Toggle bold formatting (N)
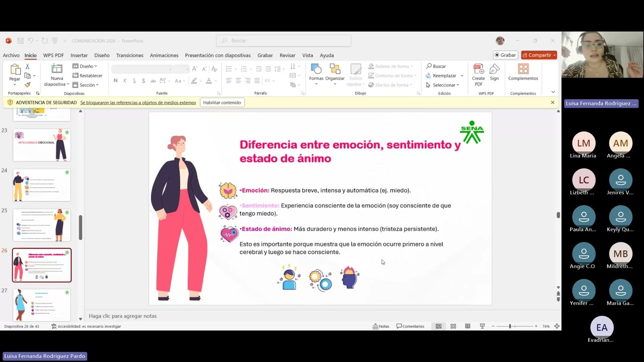This screenshot has height=362, width=644. coord(116,80)
